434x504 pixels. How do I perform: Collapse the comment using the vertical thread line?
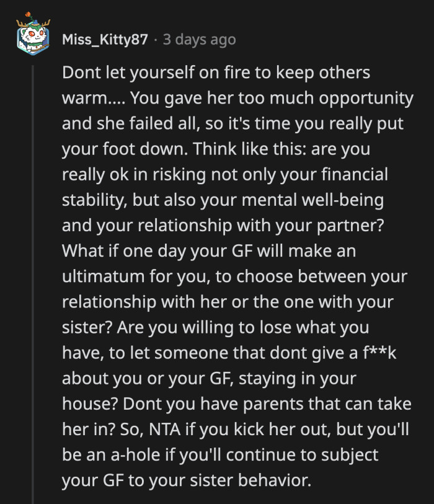coord(33,279)
